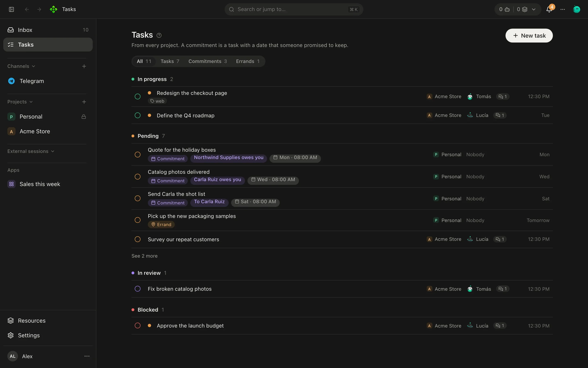Open the Personal project
The image size is (588, 368).
pyautogui.click(x=48, y=117)
